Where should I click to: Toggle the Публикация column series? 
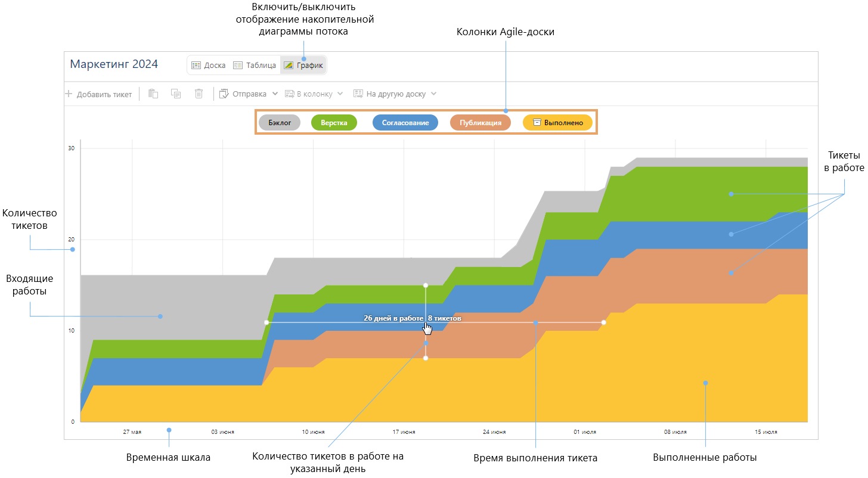(480, 123)
